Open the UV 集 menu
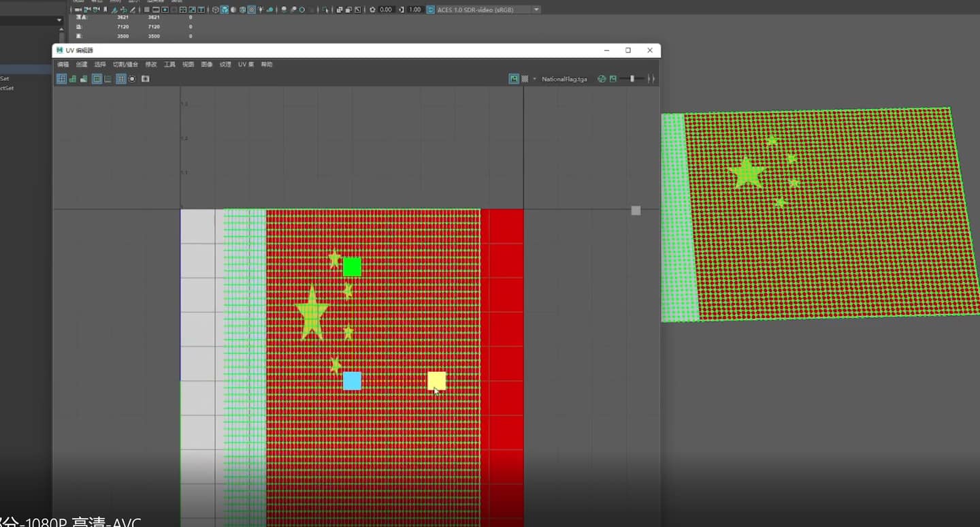 pyautogui.click(x=246, y=65)
